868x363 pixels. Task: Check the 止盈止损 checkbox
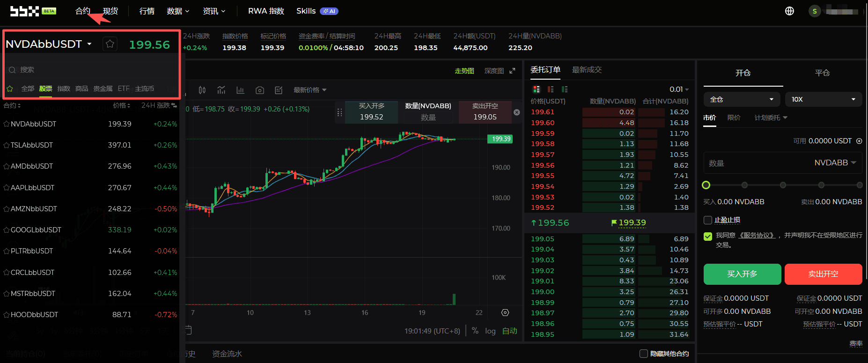(708, 220)
